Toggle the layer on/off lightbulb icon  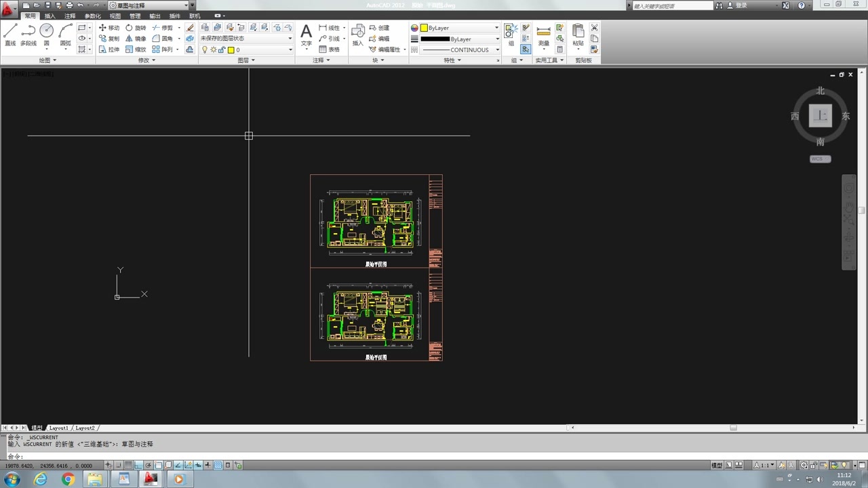click(x=205, y=49)
